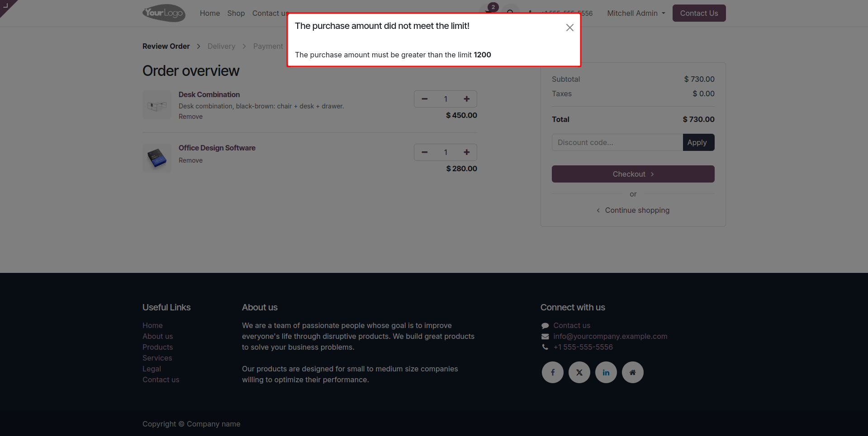Remove Desk Combination from the cart
The height and width of the screenshot is (436, 868).
(x=190, y=117)
